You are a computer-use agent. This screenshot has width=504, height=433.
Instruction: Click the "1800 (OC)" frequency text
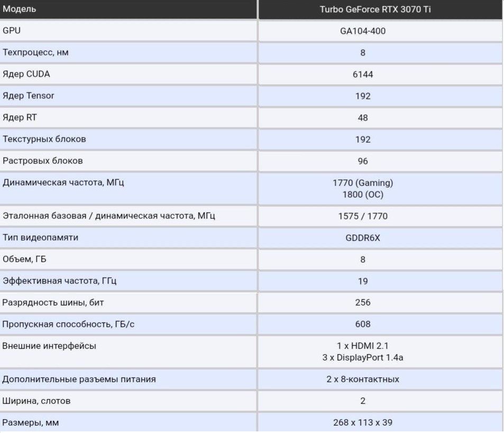pyautogui.click(x=362, y=195)
